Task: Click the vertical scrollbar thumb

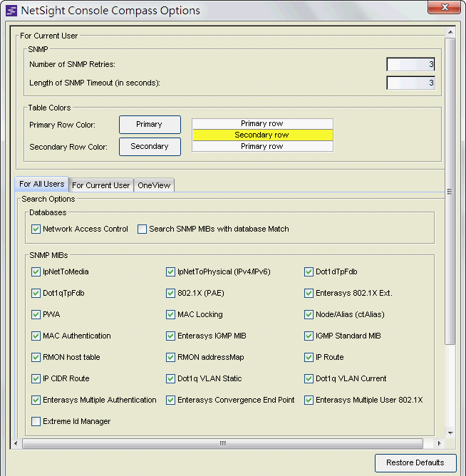Action: [x=450, y=191]
